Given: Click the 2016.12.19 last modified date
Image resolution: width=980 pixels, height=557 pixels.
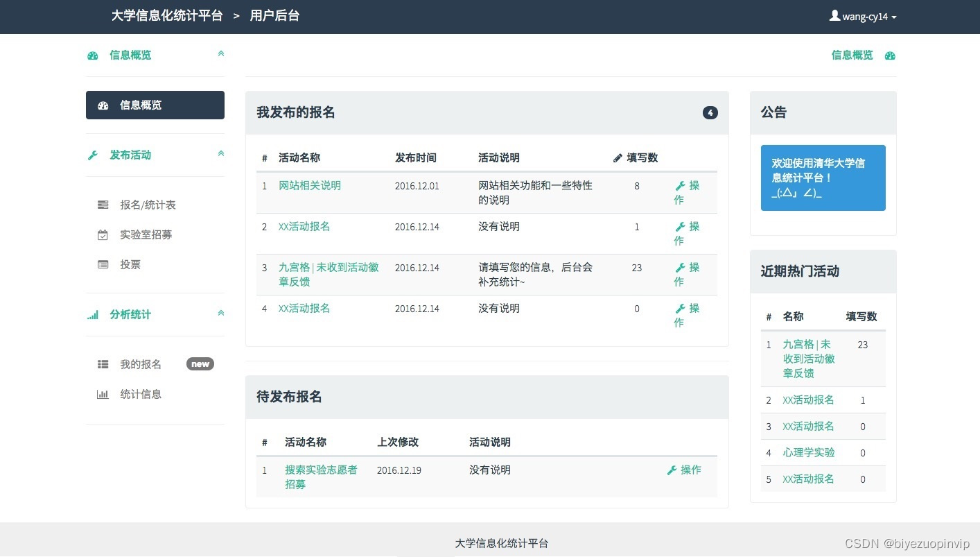Looking at the screenshot, I should click(399, 470).
